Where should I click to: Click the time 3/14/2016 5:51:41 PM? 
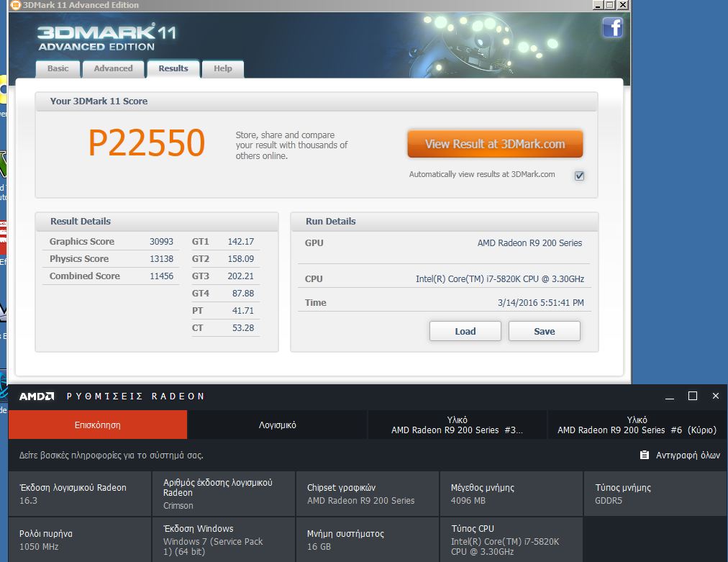pos(541,302)
